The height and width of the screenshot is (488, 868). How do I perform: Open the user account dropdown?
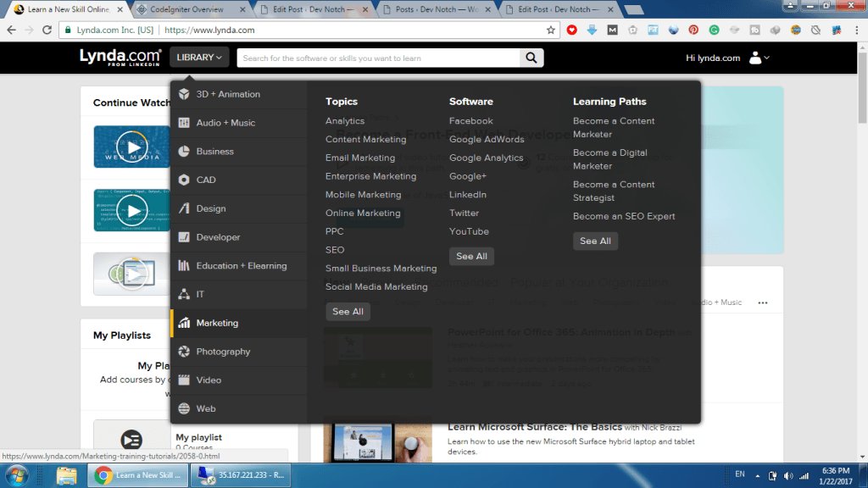(x=759, y=58)
